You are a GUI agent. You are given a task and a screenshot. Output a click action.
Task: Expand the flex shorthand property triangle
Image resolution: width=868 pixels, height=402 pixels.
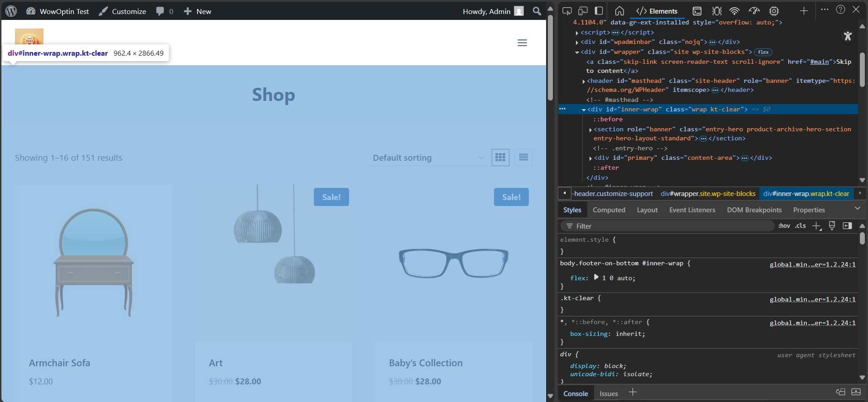point(596,277)
